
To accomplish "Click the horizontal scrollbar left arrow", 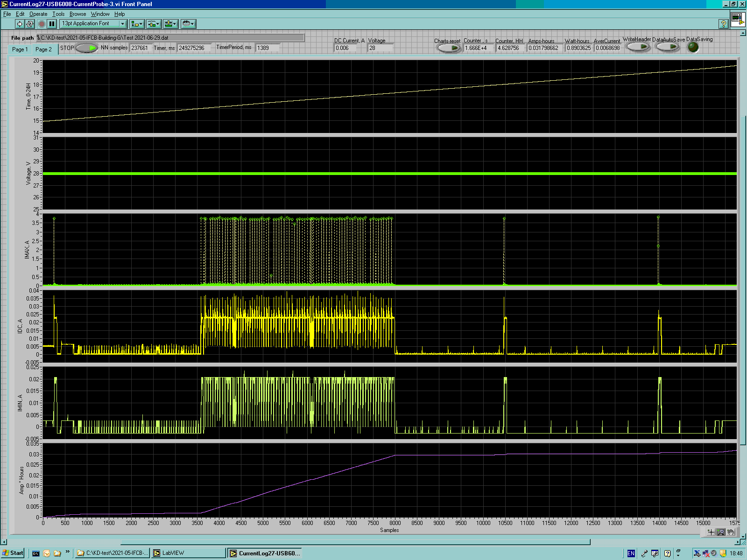I will coord(5,542).
